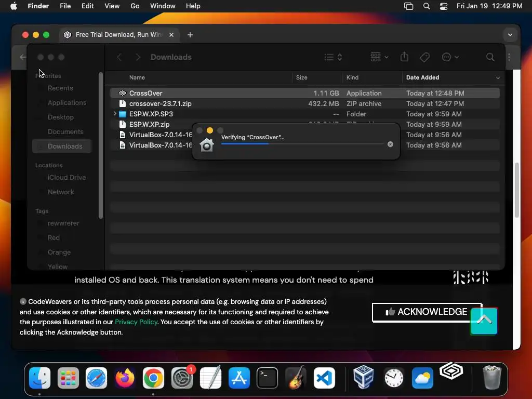Select Recents in Finder sidebar
This screenshot has height=399, width=532.
point(60,88)
